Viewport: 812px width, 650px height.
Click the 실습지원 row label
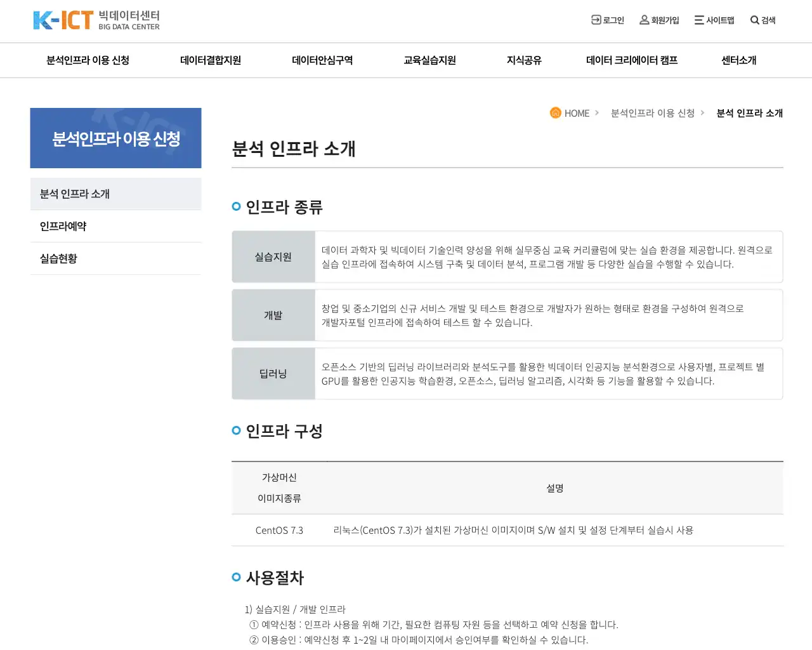[273, 256]
